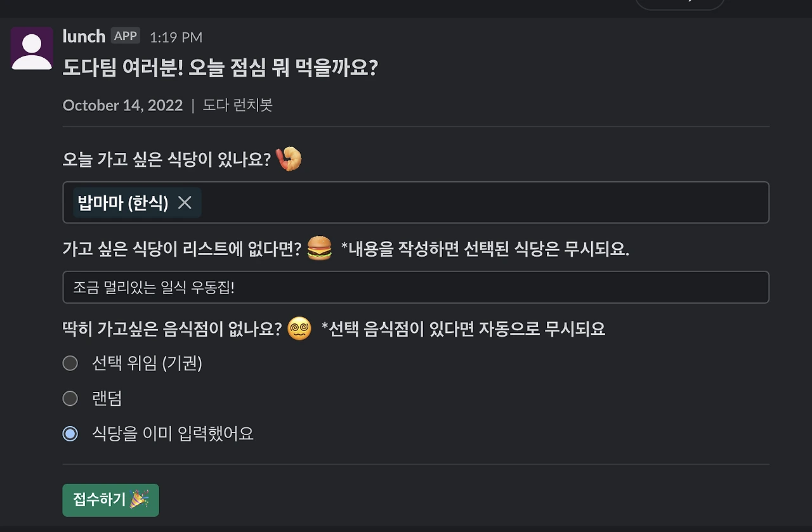Click the 가고 싶은 식당이 리스트에 없다면? label
Viewport: 812px width, 532px height.
(182, 249)
